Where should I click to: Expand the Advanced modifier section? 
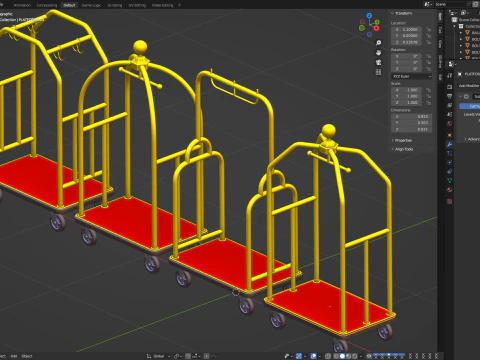click(472, 139)
